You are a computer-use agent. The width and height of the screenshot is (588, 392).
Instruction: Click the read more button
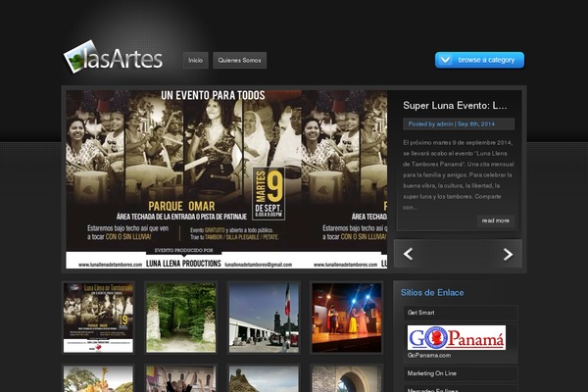pyautogui.click(x=495, y=220)
